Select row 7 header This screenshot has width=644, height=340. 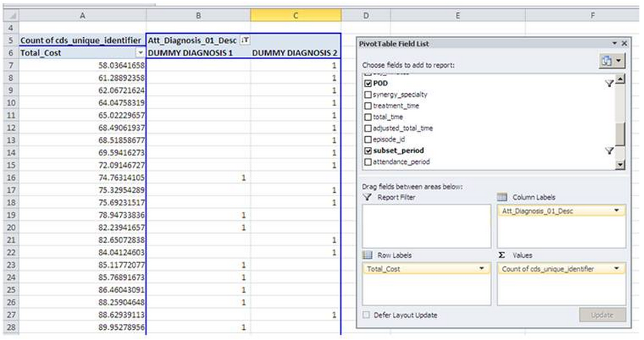pyautogui.click(x=11, y=65)
